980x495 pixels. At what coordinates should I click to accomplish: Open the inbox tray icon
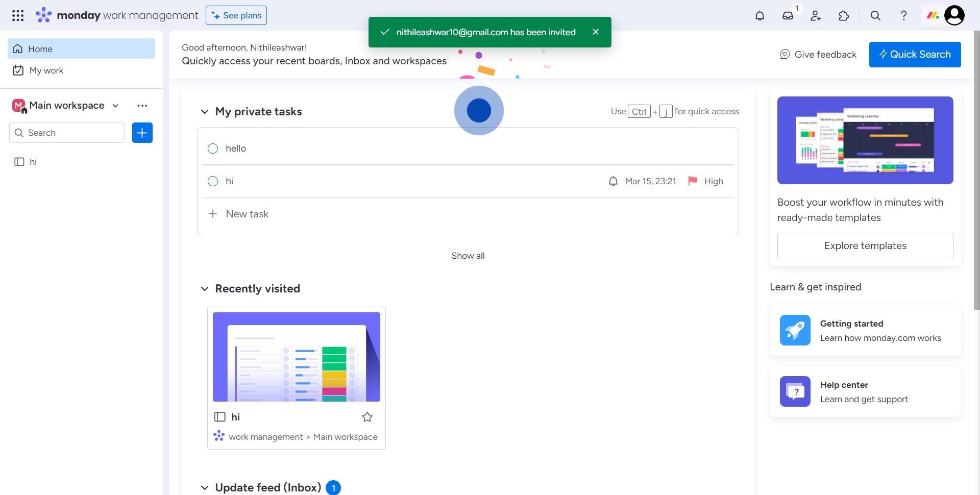coord(788,16)
